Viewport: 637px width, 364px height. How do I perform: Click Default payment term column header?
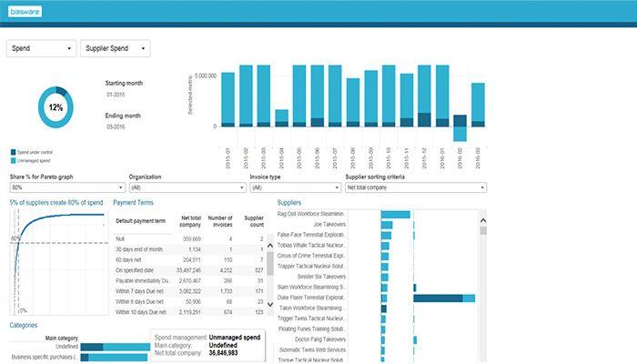tap(140, 221)
